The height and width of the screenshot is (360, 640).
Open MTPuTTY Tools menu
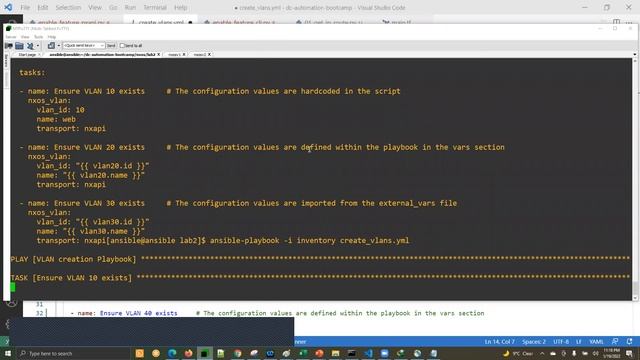pyautogui.click(x=38, y=37)
